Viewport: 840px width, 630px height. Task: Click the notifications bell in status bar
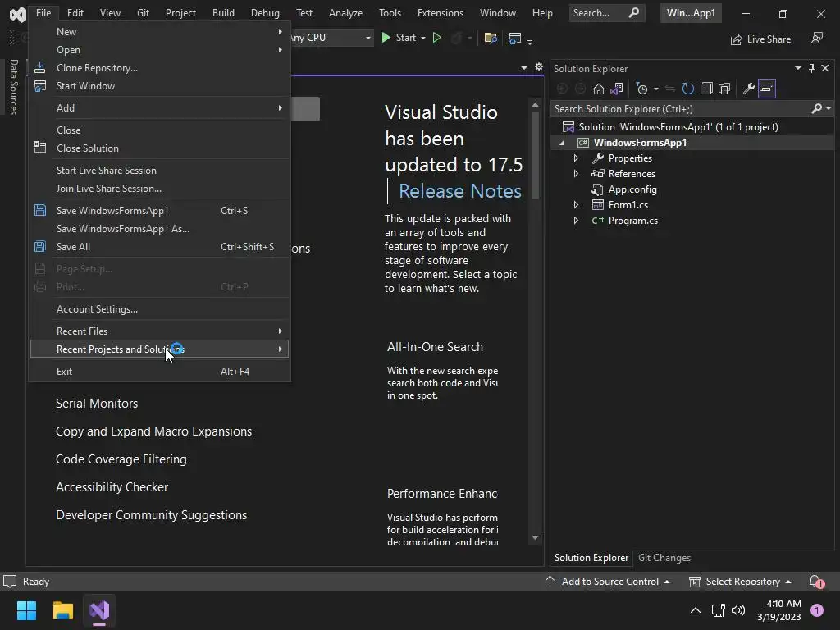(816, 582)
